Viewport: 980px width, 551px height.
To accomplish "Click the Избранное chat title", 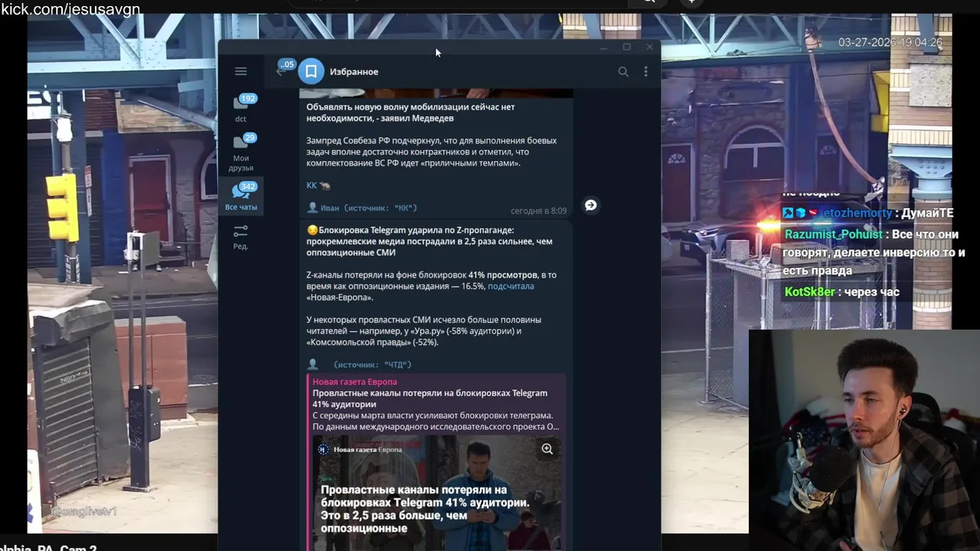I will click(x=354, y=71).
